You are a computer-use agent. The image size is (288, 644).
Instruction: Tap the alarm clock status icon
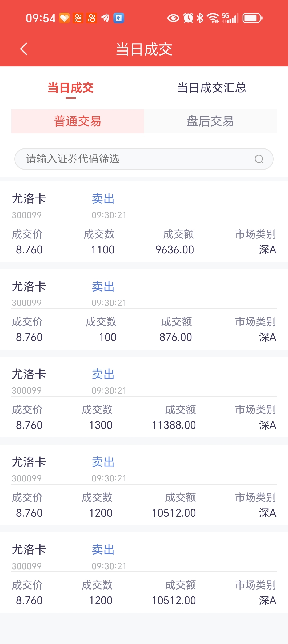(188, 18)
